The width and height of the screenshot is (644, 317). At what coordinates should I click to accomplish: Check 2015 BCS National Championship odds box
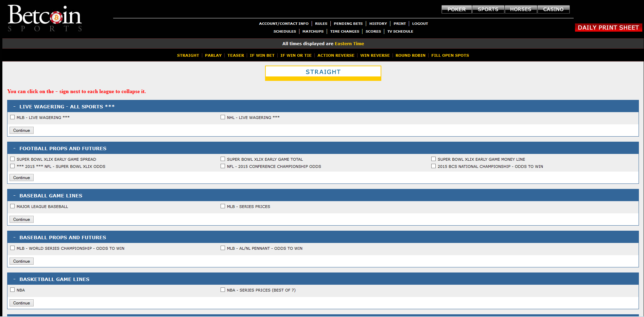click(434, 166)
